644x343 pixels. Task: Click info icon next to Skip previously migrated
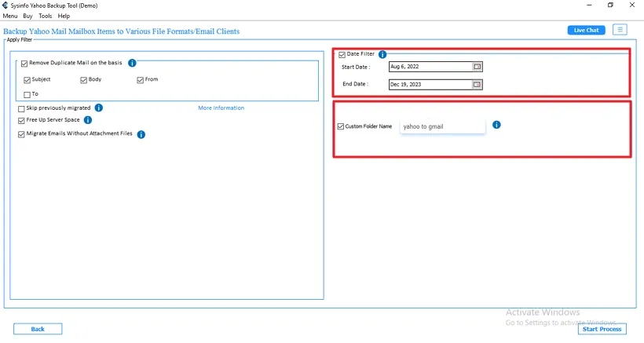pos(99,108)
